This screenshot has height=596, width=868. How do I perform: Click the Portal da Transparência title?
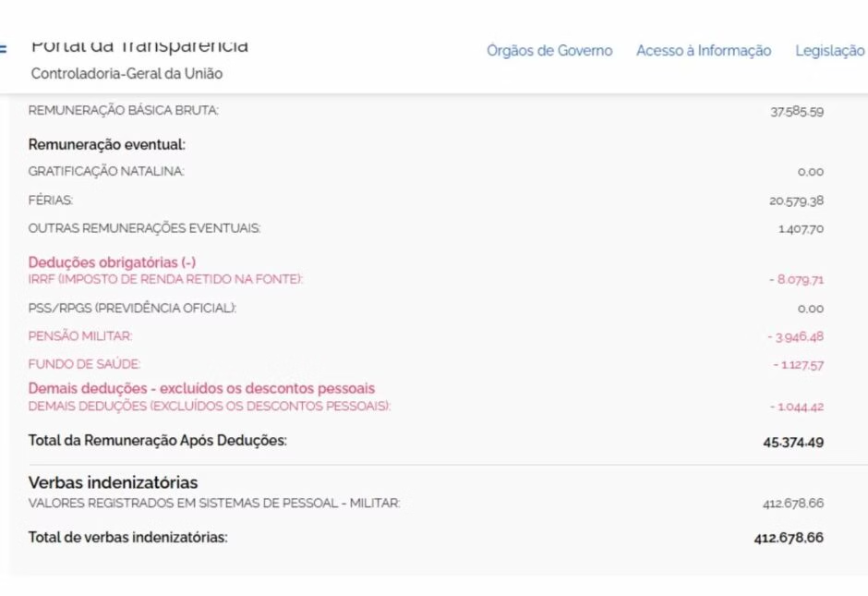pyautogui.click(x=139, y=45)
